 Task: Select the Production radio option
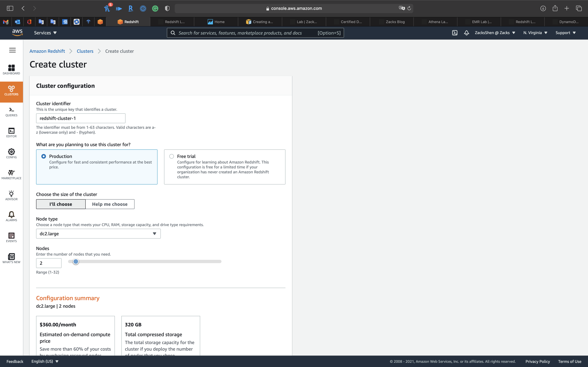tap(44, 156)
